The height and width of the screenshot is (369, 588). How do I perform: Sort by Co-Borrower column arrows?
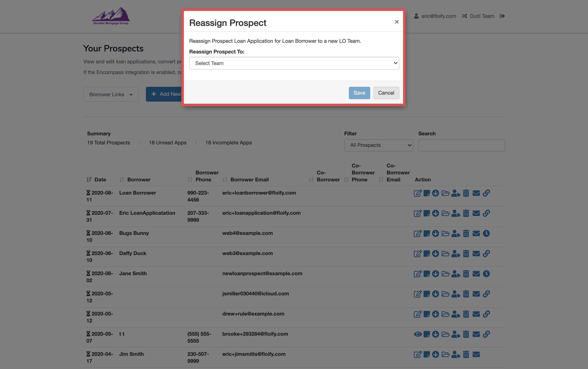tap(311, 180)
